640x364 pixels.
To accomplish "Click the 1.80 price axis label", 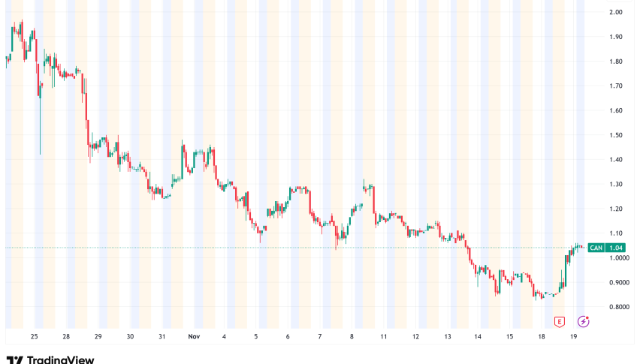I will (x=616, y=62).
